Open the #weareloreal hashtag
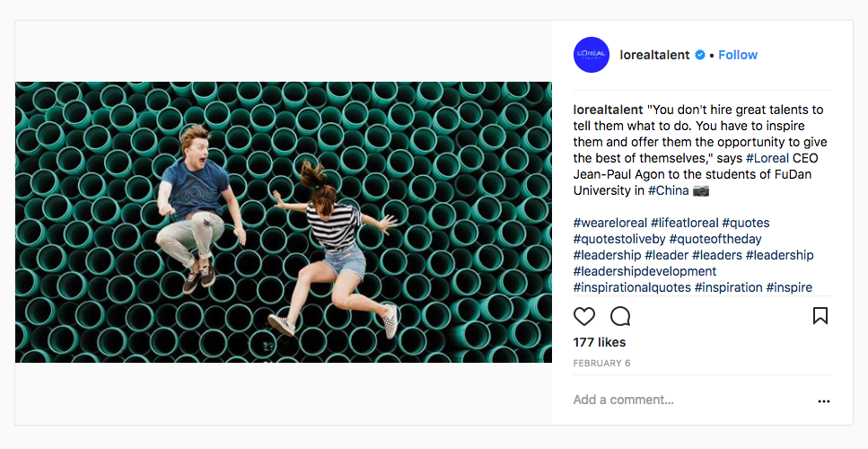The height and width of the screenshot is (449, 868). 610,223
